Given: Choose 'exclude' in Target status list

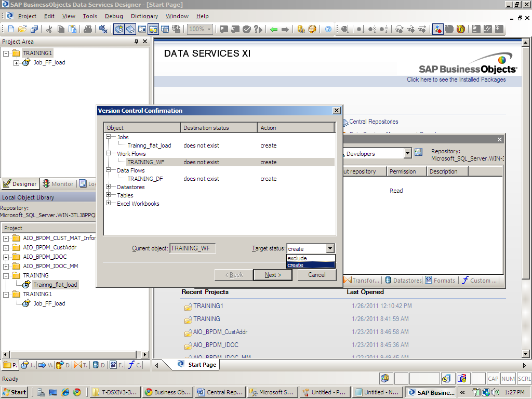Looking at the screenshot, I should pyautogui.click(x=311, y=258).
